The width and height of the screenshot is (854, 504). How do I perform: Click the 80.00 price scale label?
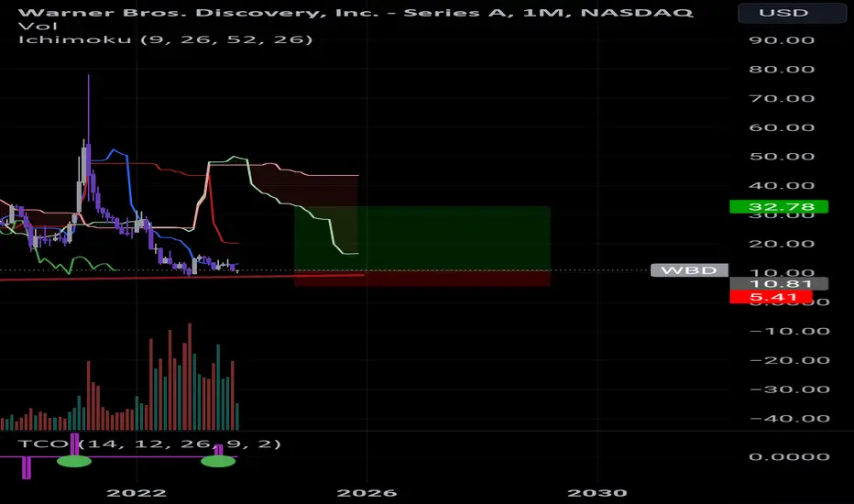(x=782, y=70)
